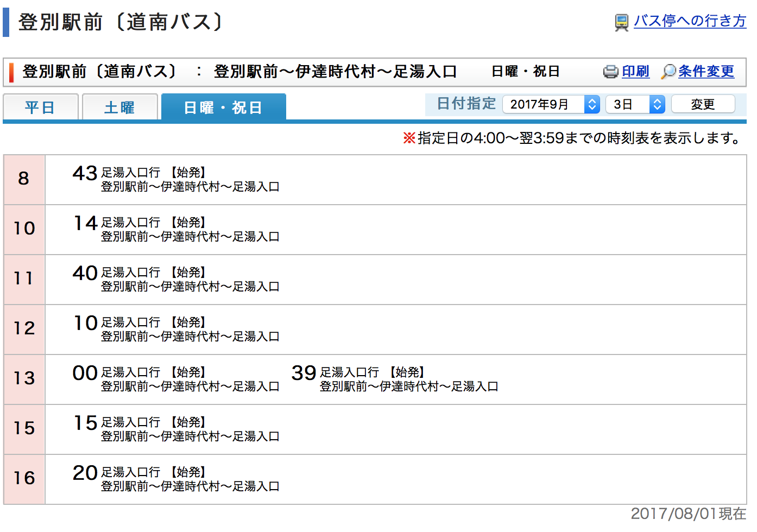
Task: Open the 2017年9月 month dropdown
Action: 551,104
